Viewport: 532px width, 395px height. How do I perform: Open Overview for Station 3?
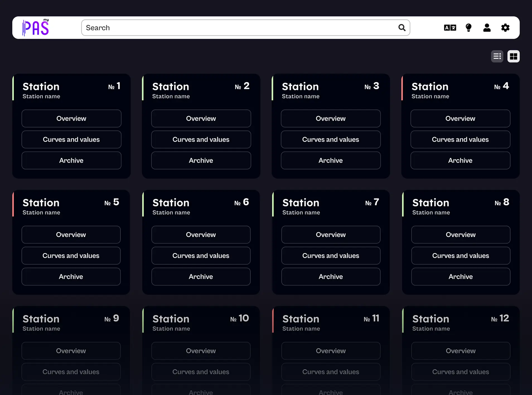pyautogui.click(x=331, y=119)
